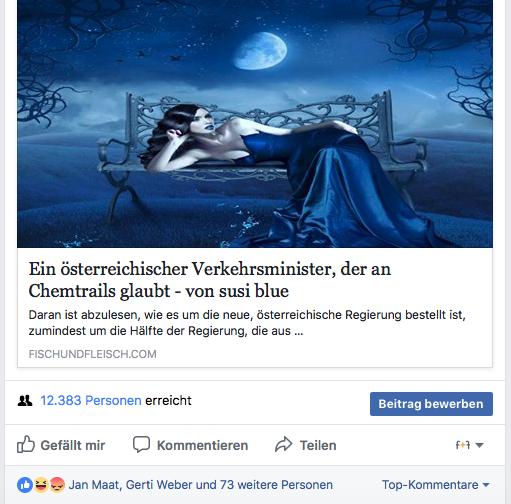Click the people reached icon
The image size is (511, 504).
(25, 401)
